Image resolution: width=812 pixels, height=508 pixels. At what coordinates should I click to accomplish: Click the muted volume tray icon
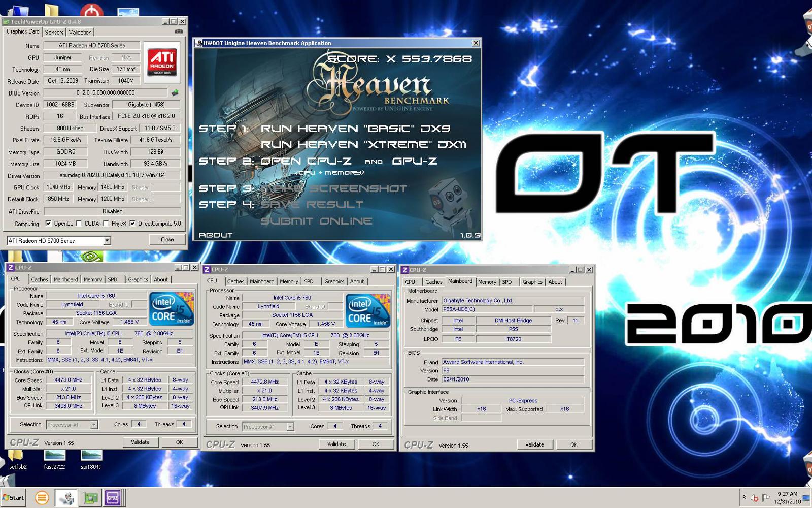(x=755, y=498)
